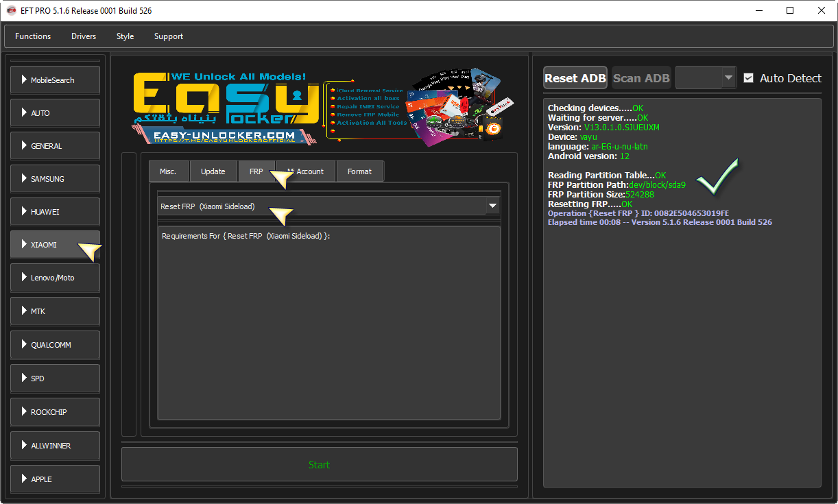Viewport: 838px width, 504px height.
Task: Open the Drivers menu
Action: click(84, 36)
